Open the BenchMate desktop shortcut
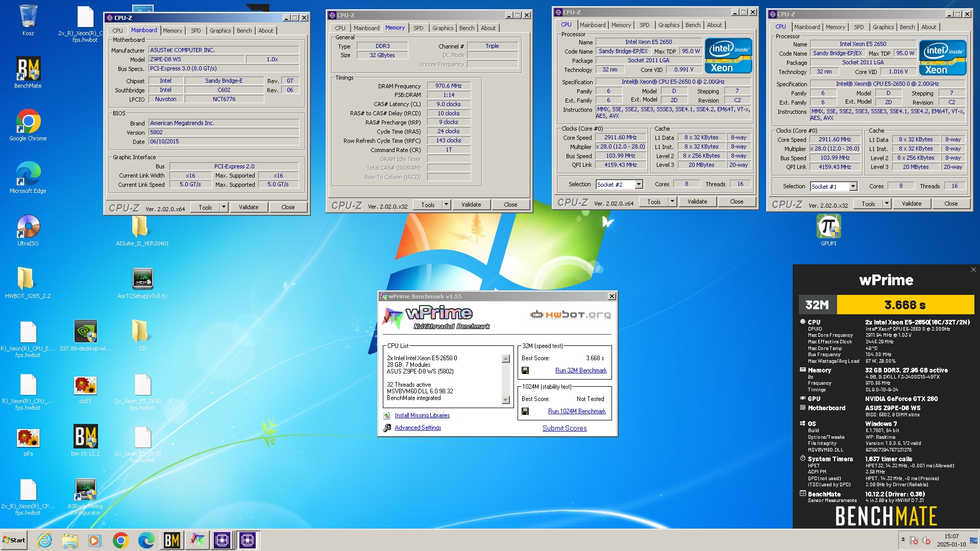Image resolution: width=980 pixels, height=551 pixels. click(x=28, y=72)
